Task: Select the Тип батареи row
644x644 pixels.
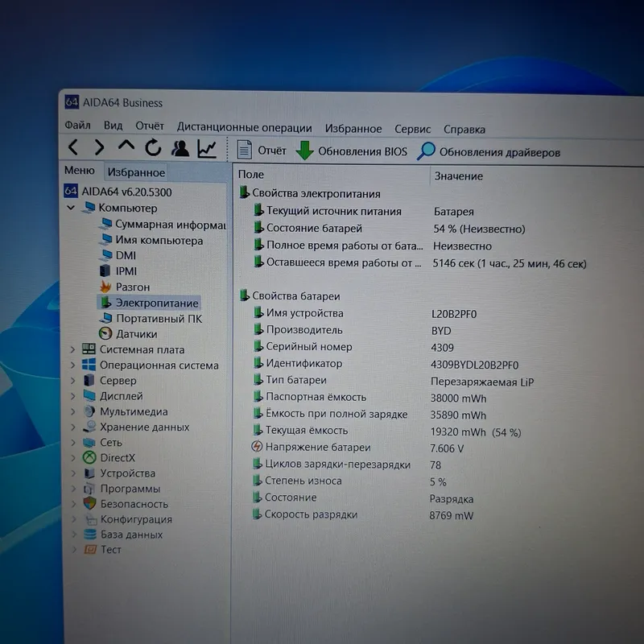Action: (x=394, y=381)
